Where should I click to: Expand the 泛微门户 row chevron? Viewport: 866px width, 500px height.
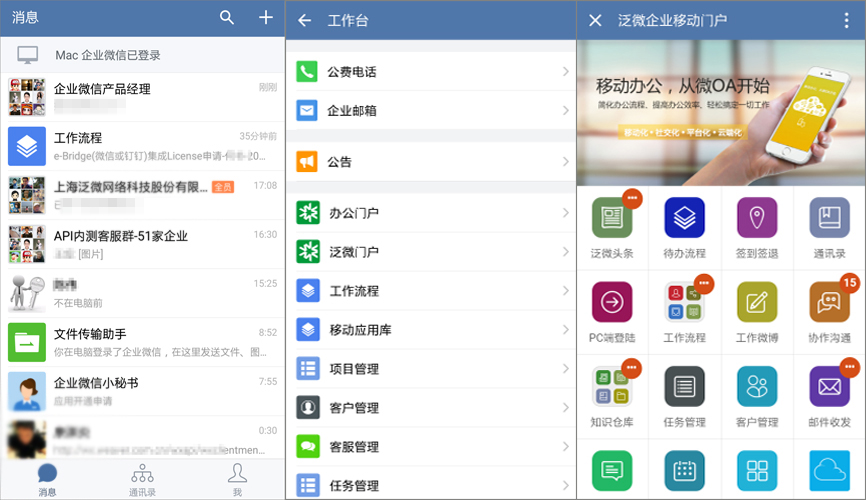tap(566, 251)
